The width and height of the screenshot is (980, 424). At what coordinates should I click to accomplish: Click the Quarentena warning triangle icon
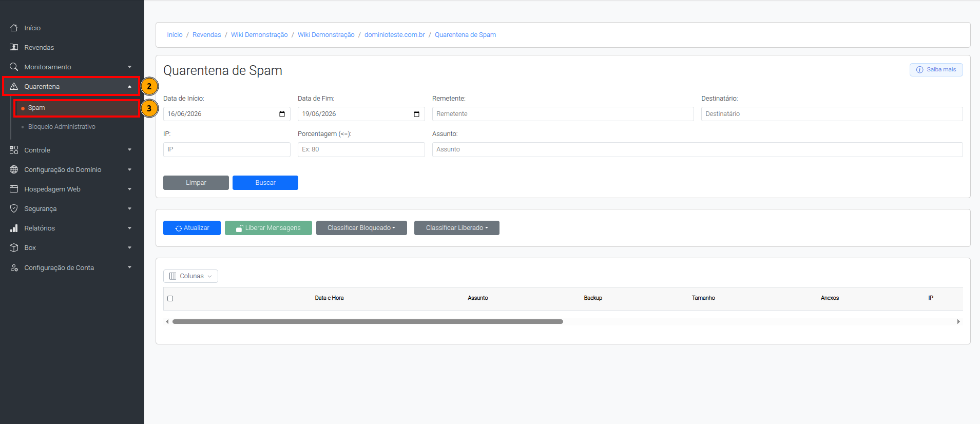(14, 86)
